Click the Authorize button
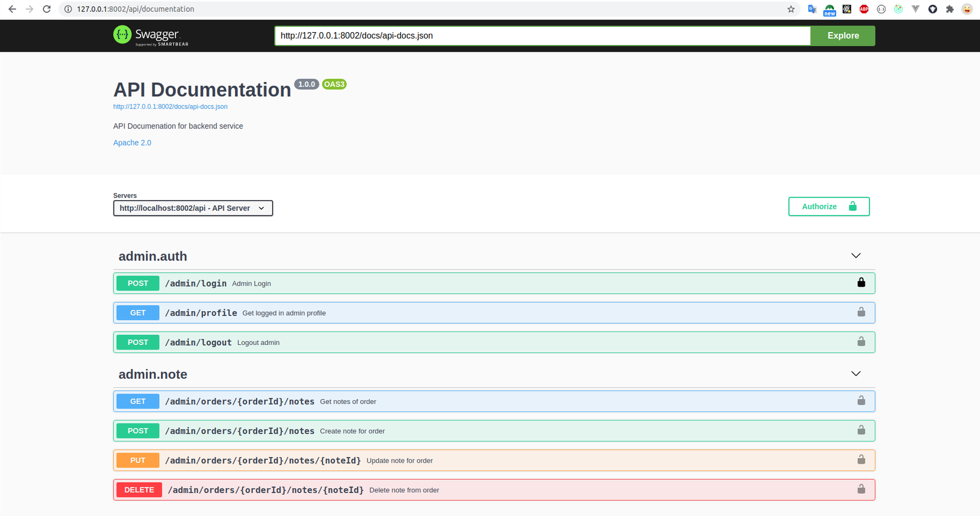The height and width of the screenshot is (516, 980). (x=829, y=207)
